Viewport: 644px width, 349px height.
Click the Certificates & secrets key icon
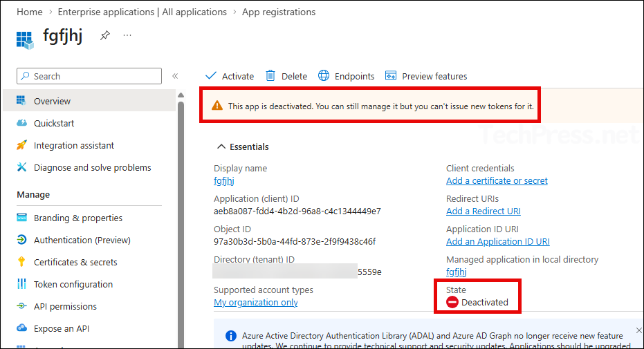pyautogui.click(x=21, y=262)
